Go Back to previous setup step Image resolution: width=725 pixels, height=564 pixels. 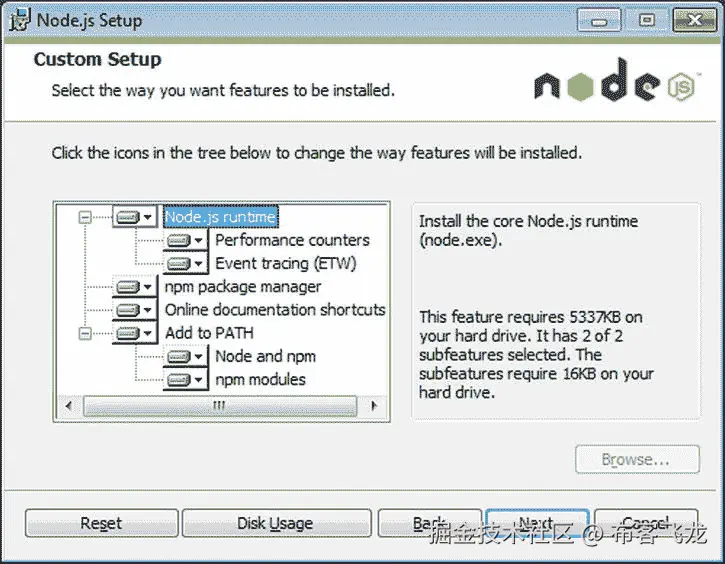click(429, 523)
